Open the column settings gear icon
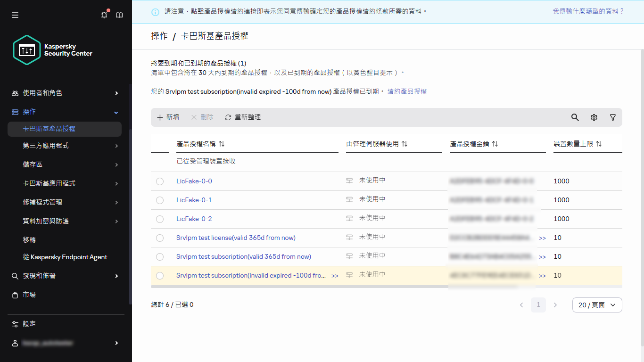This screenshot has width=644, height=362. point(594,117)
